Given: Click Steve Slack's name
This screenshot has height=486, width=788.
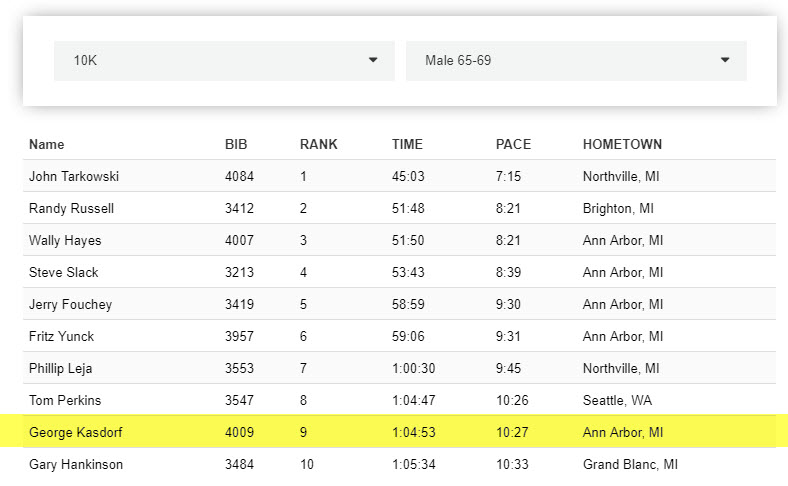Looking at the screenshot, I should coord(64,273).
